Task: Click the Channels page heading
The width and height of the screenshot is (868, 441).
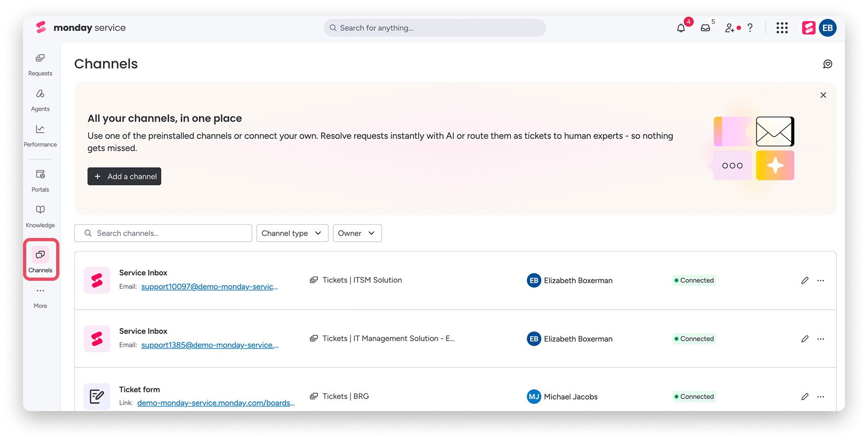Action: coord(106,64)
